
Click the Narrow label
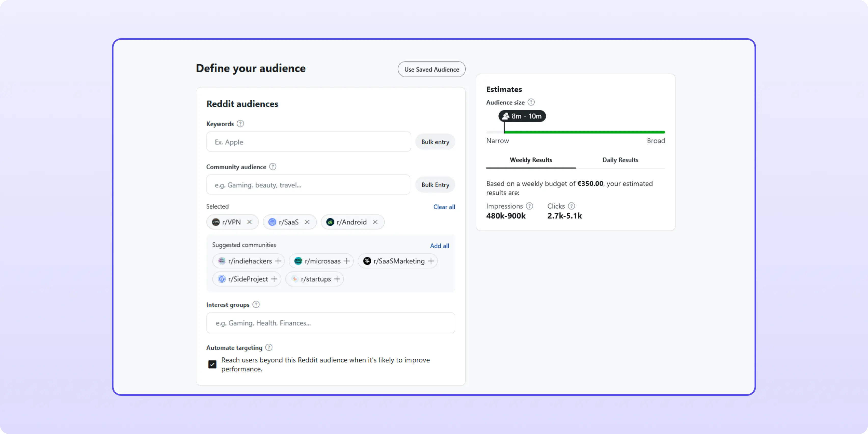497,141
